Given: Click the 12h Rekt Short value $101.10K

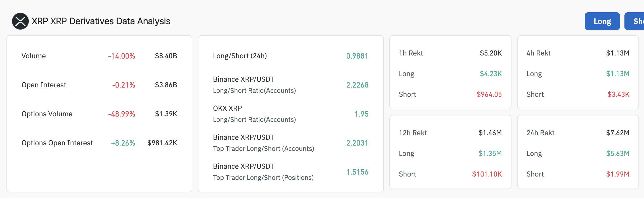Looking at the screenshot, I should point(487,174).
